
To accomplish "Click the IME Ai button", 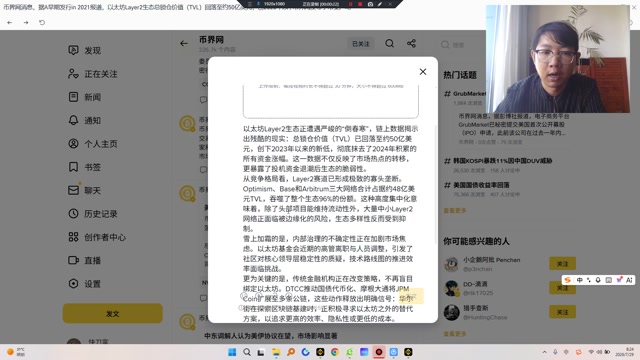I will (x=629, y=280).
